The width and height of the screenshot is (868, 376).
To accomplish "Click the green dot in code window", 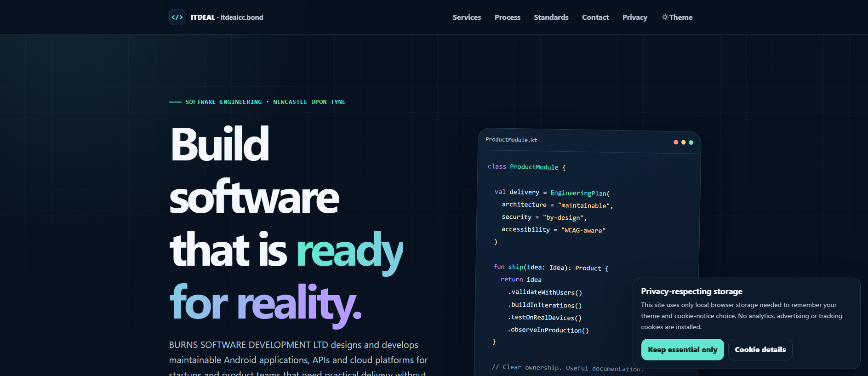I will coord(691,142).
